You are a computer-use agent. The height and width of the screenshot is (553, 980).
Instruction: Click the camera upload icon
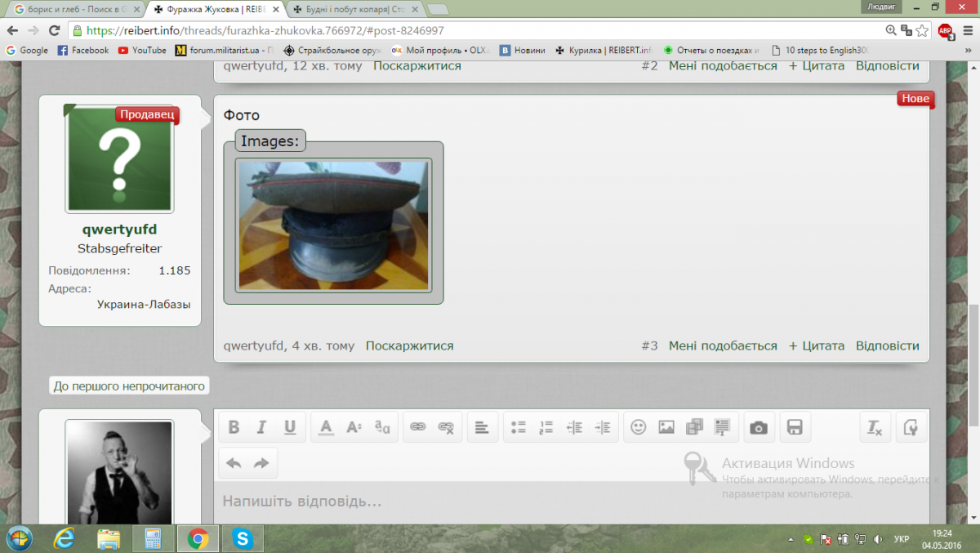(x=759, y=427)
